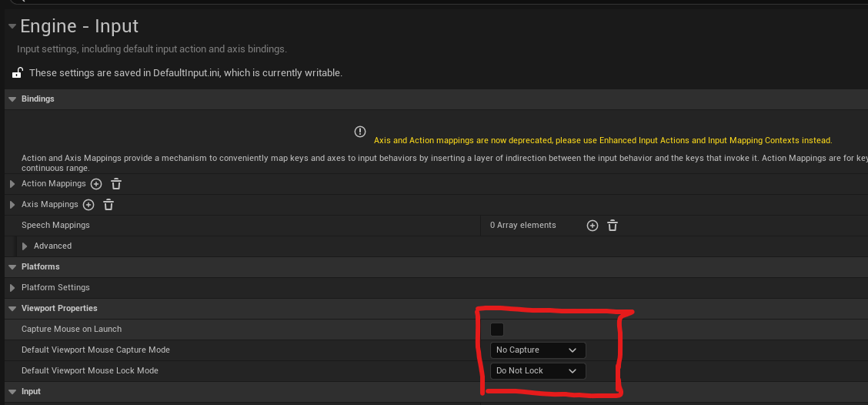The width and height of the screenshot is (868, 405).
Task: Remove all Axis Mappings using trash icon
Action: coord(108,205)
